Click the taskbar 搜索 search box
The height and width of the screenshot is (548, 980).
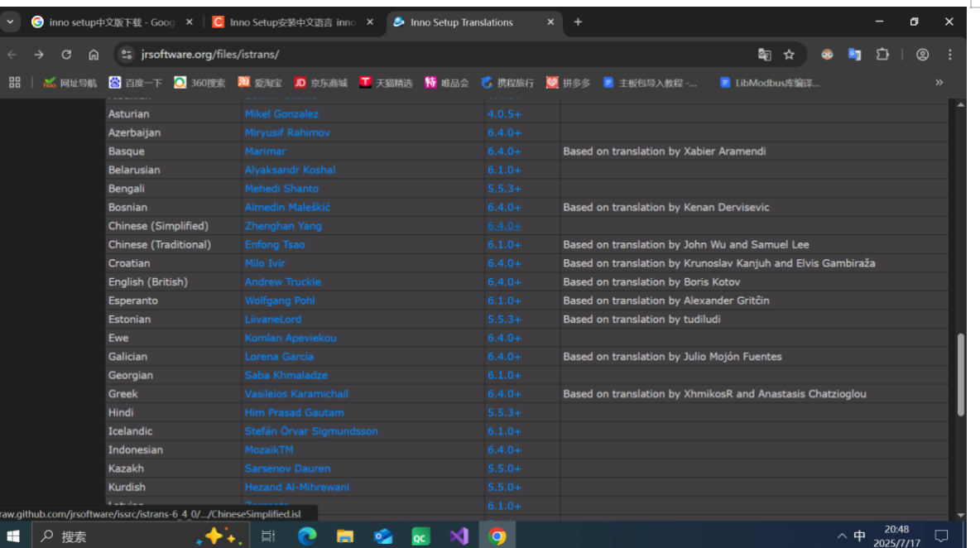tap(141, 536)
